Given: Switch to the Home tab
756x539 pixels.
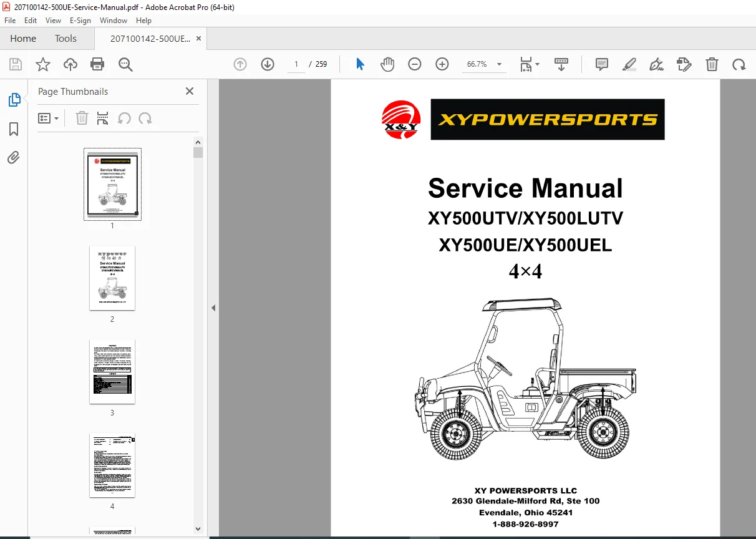Looking at the screenshot, I should [x=23, y=39].
